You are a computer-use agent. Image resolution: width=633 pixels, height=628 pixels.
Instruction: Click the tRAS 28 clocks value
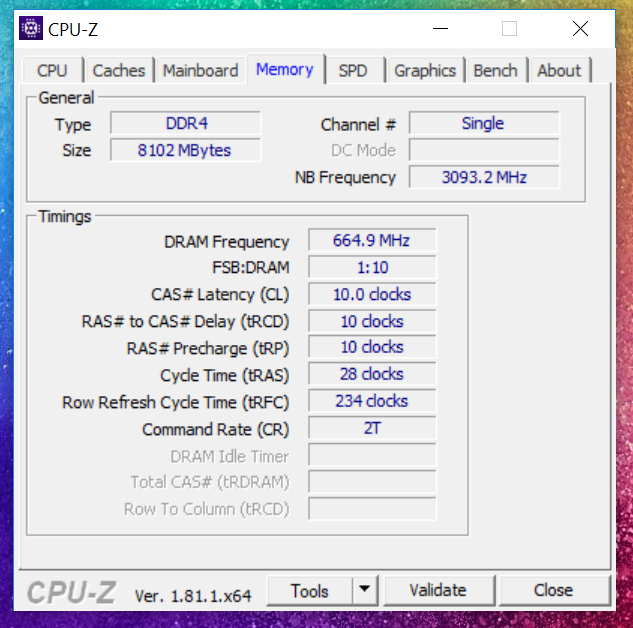point(372,374)
